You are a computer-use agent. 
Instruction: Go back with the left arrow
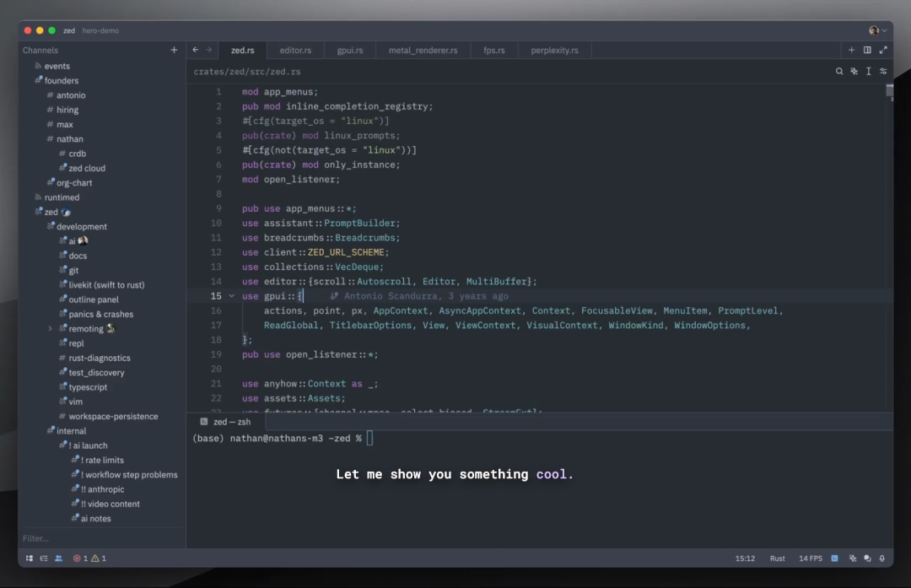(195, 50)
